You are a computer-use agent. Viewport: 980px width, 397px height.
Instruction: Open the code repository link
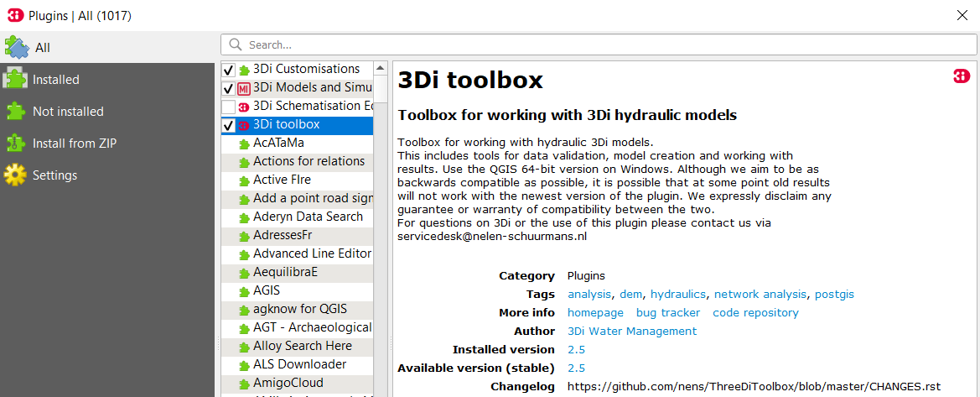pyautogui.click(x=755, y=312)
